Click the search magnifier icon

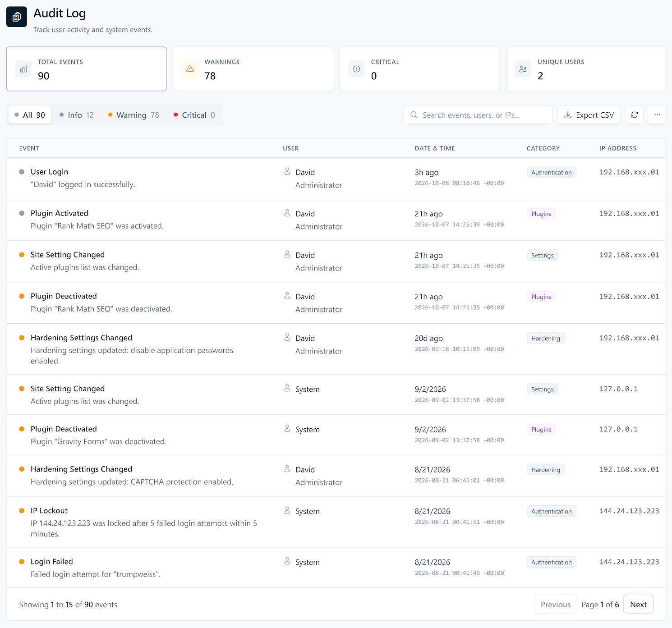pos(414,115)
